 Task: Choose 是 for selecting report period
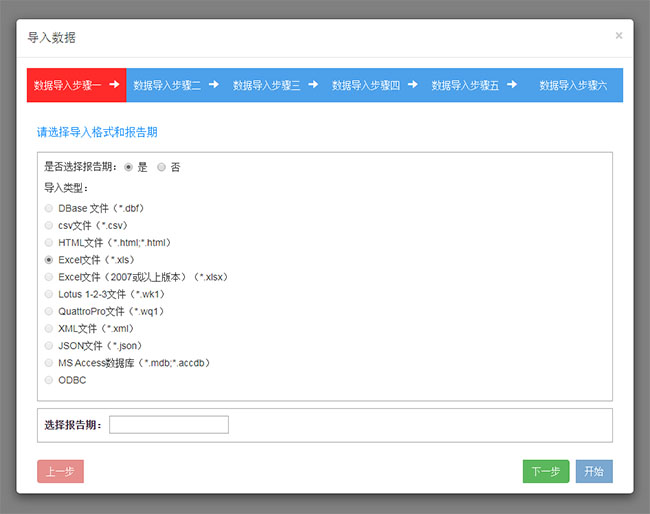click(128, 167)
